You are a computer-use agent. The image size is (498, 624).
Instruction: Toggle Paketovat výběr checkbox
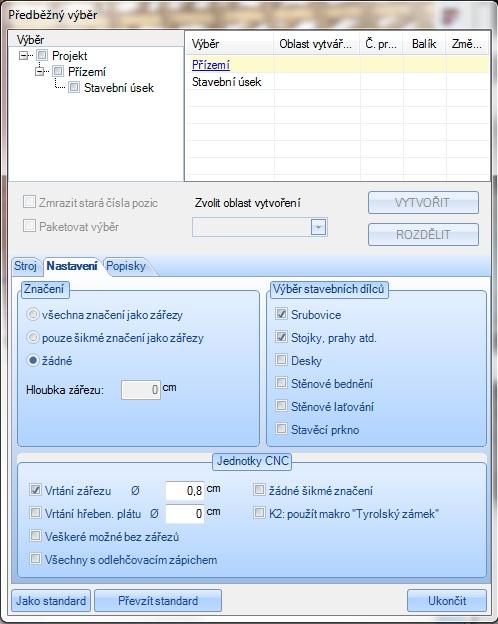click(x=29, y=226)
